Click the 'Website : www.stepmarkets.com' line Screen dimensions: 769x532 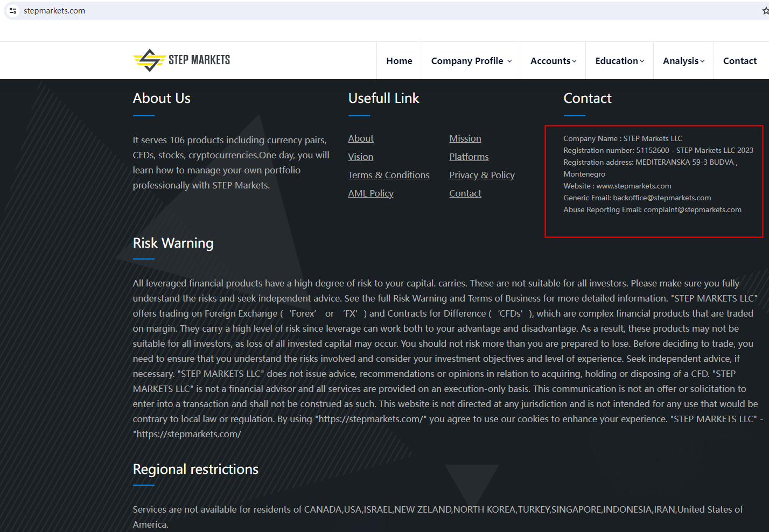(617, 186)
